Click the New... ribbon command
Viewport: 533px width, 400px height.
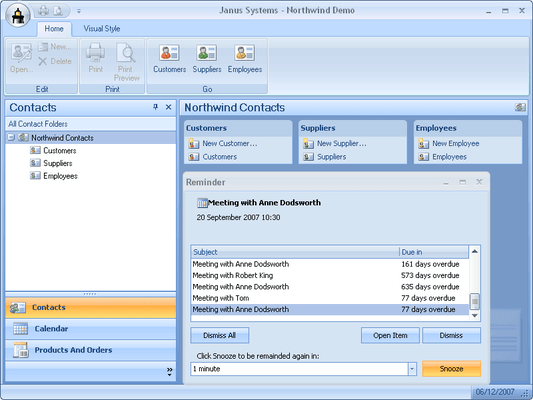[x=55, y=47]
